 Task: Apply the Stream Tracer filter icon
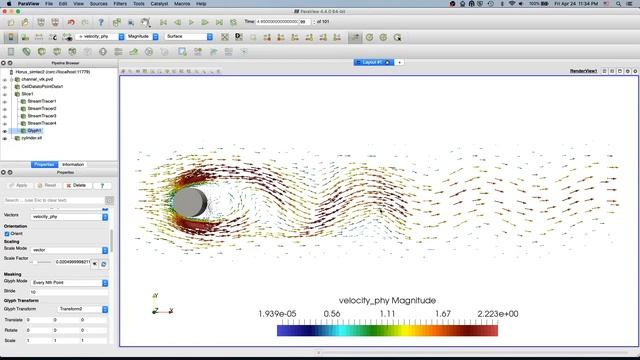tap(118, 52)
